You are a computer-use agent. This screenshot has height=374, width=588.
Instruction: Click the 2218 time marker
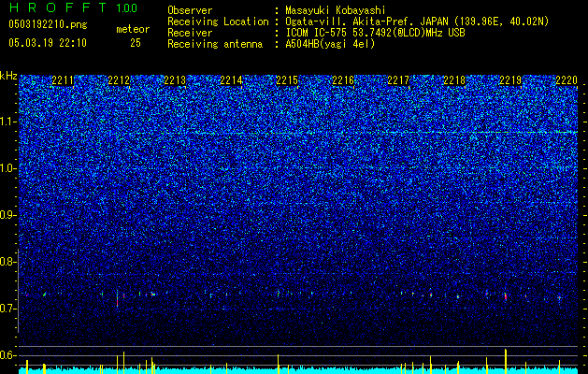coord(454,80)
